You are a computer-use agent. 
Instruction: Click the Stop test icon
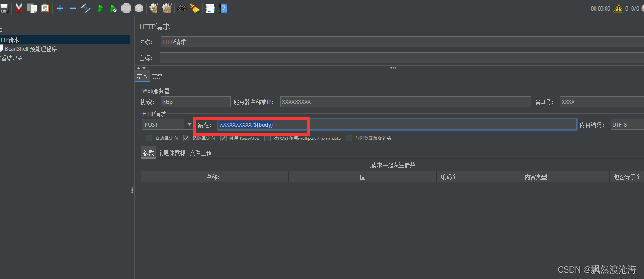point(126,8)
